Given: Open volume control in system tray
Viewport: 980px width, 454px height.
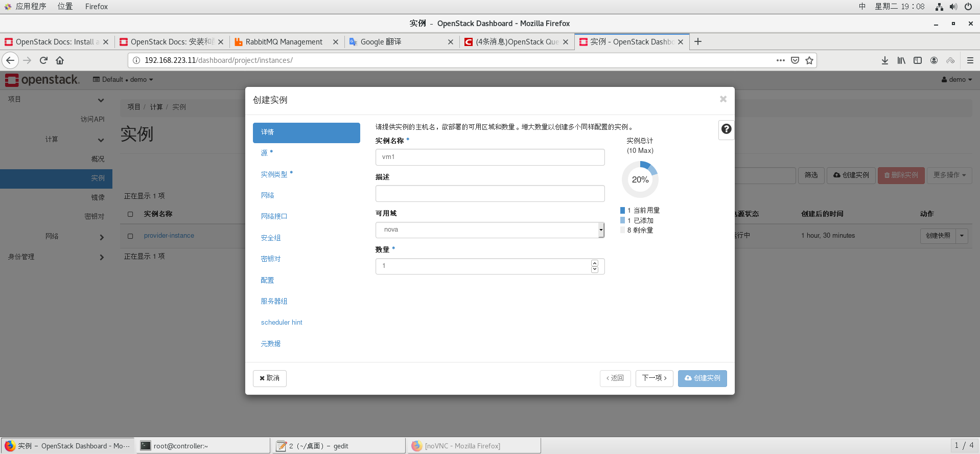Looking at the screenshot, I should pos(953,7).
